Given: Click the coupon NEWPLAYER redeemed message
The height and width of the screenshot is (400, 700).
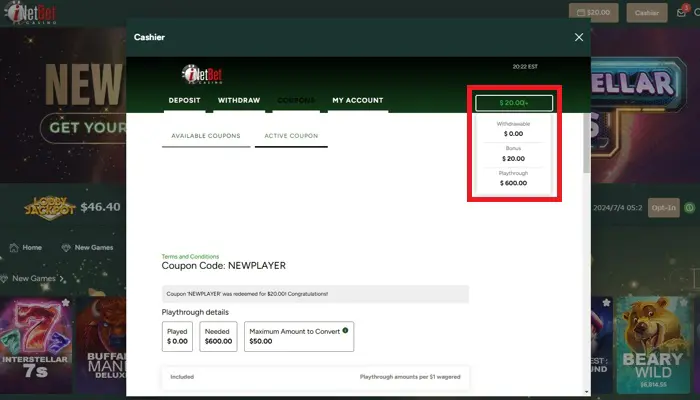Looking at the screenshot, I should pos(315,294).
